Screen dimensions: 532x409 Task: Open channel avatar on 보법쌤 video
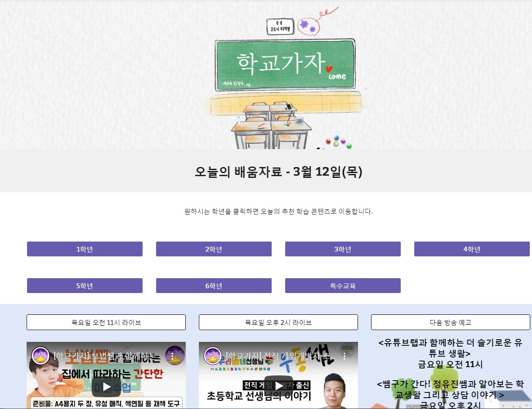click(41, 356)
